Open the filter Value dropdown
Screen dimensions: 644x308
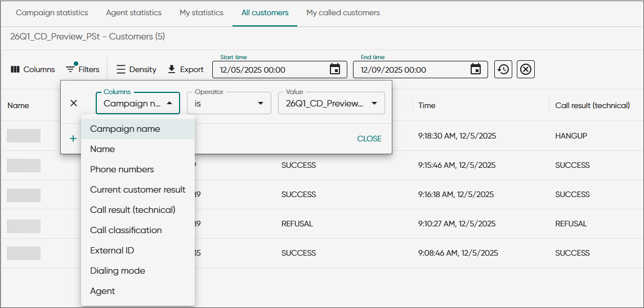pos(331,104)
